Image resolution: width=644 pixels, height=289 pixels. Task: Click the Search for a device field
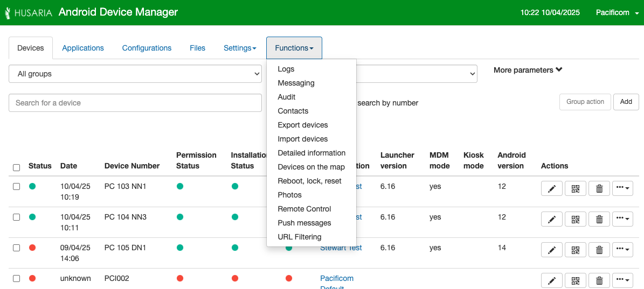[135, 103]
